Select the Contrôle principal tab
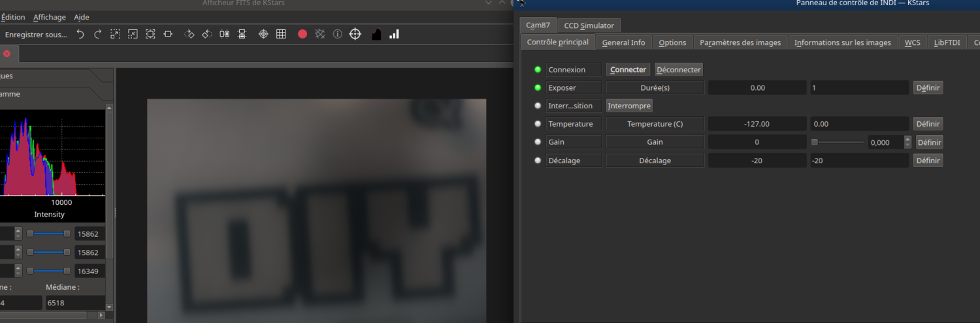 pyautogui.click(x=558, y=42)
